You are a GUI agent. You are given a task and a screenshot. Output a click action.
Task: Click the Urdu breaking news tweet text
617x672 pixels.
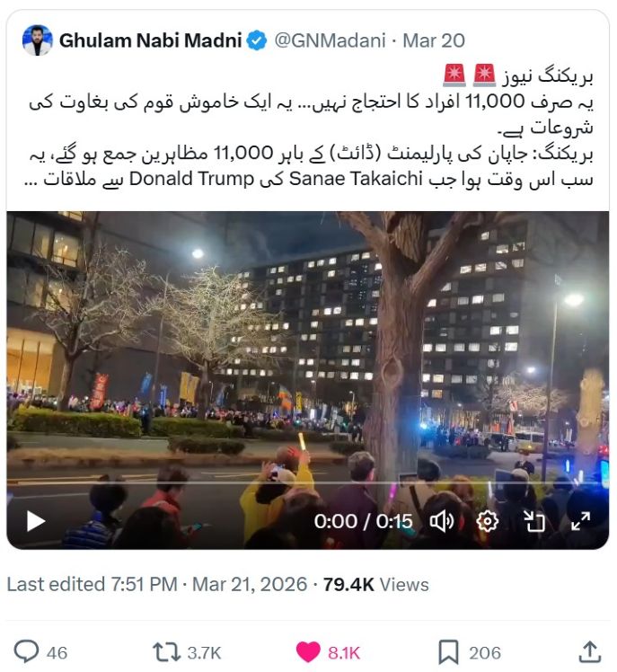click(309, 128)
